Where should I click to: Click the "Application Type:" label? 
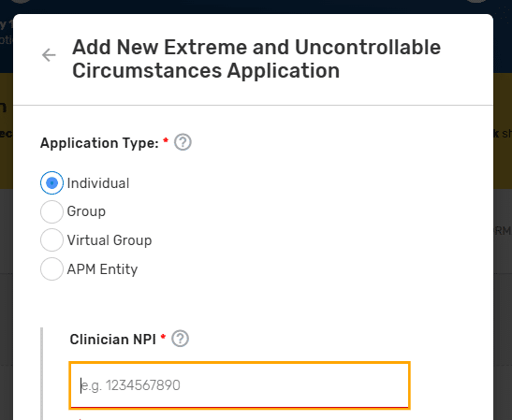tap(99, 143)
